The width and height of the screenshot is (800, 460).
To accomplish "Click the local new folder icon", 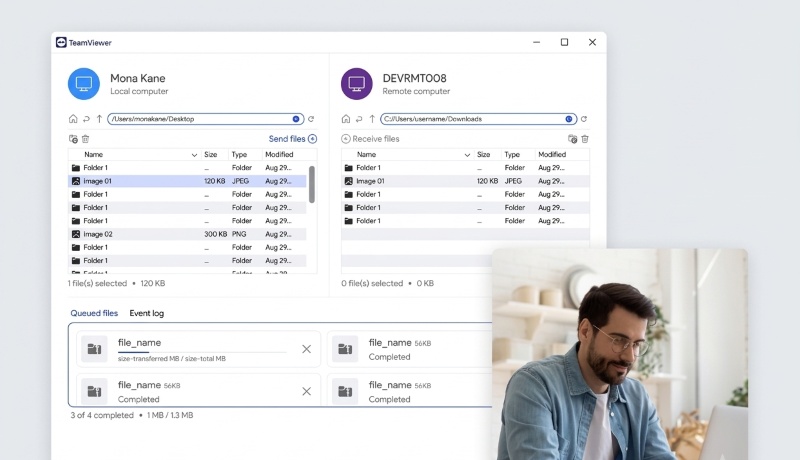I will 73,139.
